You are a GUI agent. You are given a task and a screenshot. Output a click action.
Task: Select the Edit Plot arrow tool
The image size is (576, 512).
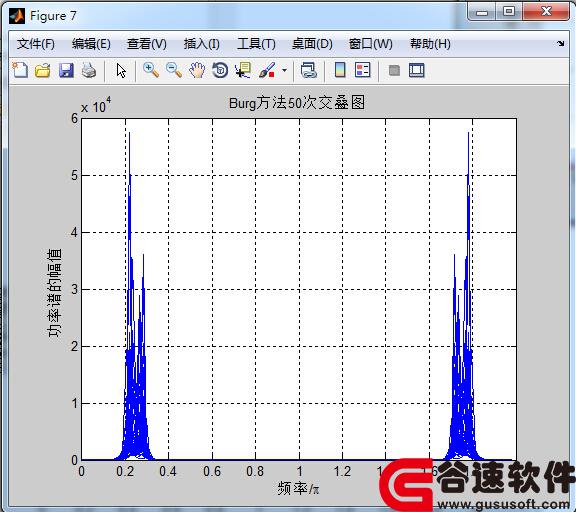tap(121, 70)
